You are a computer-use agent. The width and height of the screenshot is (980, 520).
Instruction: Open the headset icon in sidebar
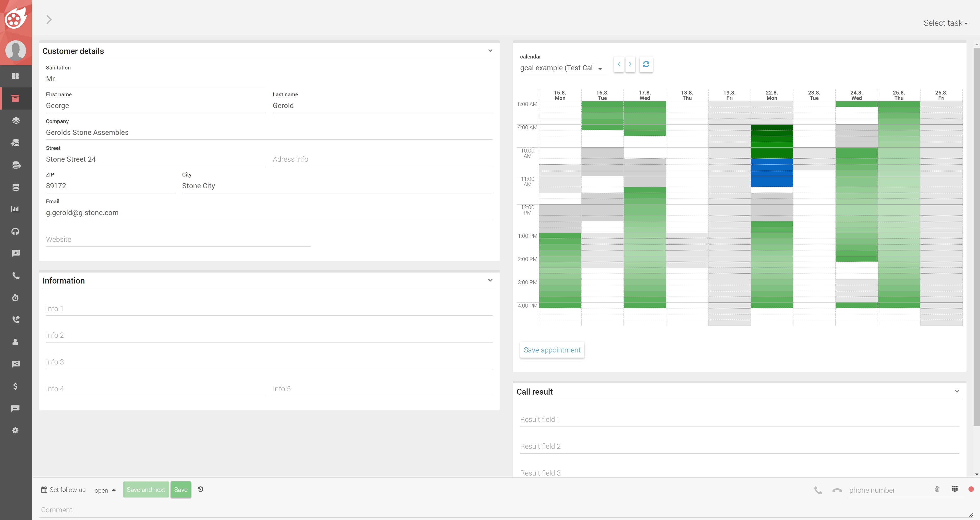(x=15, y=231)
